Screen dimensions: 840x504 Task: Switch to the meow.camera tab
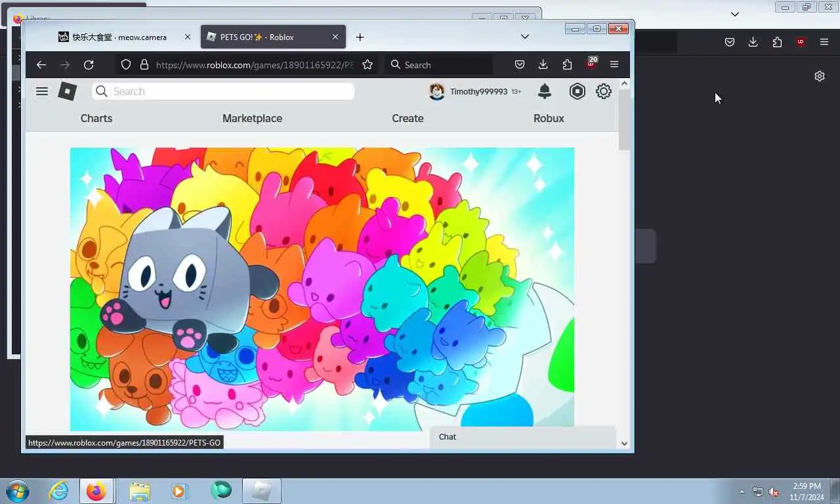[119, 37]
